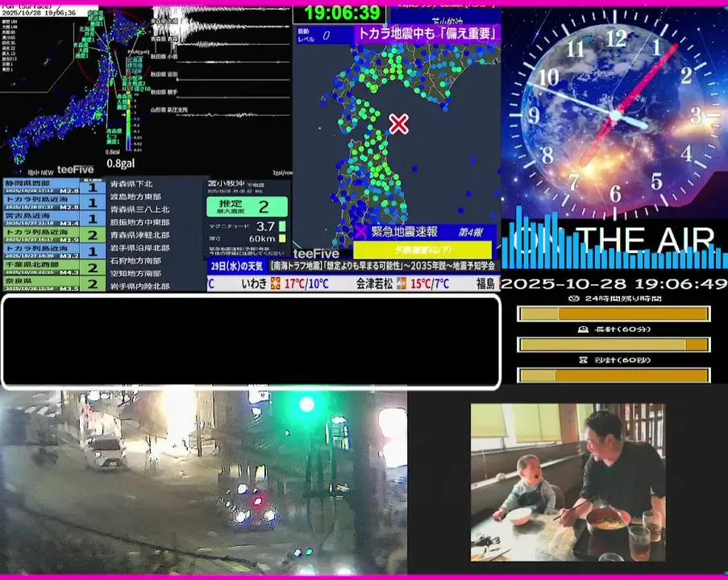Click the 推定 最大震度 2 green panel

point(247,206)
